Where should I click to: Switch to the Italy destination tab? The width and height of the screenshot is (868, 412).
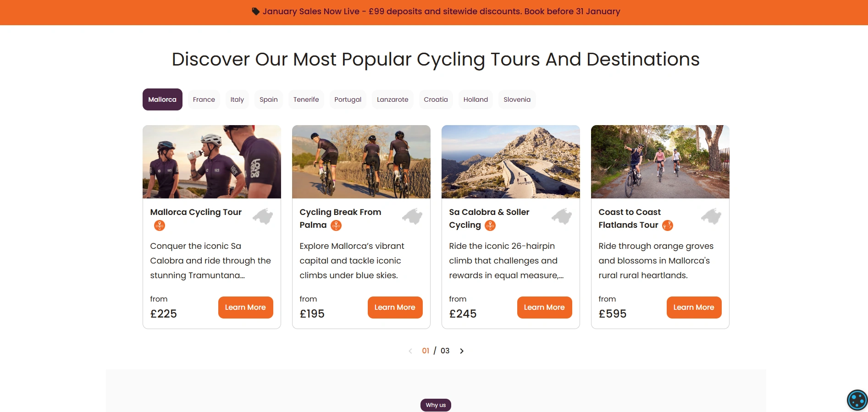[237, 99]
